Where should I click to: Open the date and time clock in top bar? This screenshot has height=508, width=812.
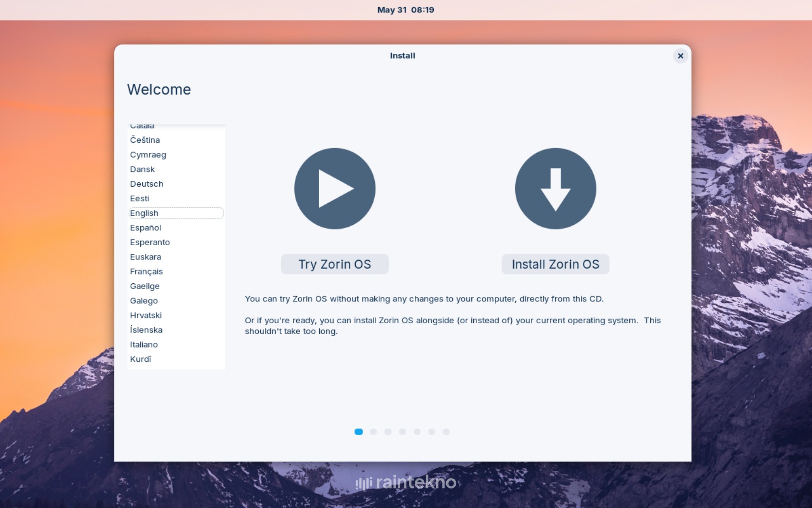405,10
